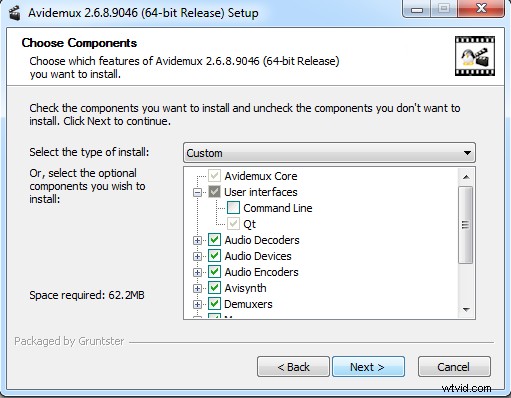
Task: Uncheck the Audio Encoders checkbox
Action: click(x=214, y=272)
